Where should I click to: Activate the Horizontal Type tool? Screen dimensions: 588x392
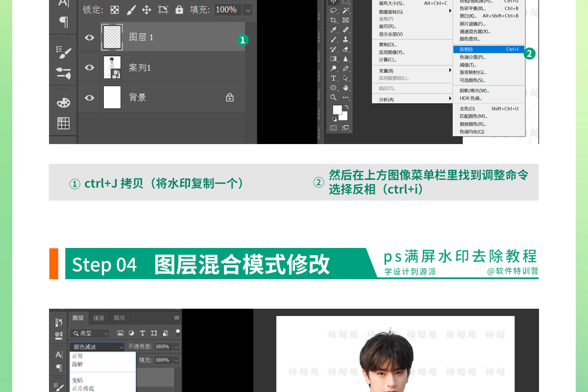(x=334, y=78)
